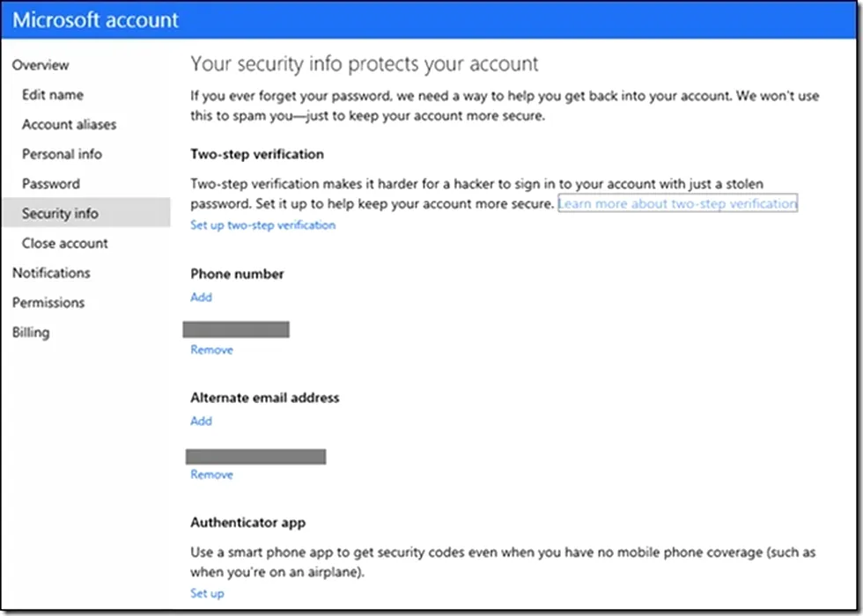
Task: Select Security info sidebar item
Action: click(86, 213)
